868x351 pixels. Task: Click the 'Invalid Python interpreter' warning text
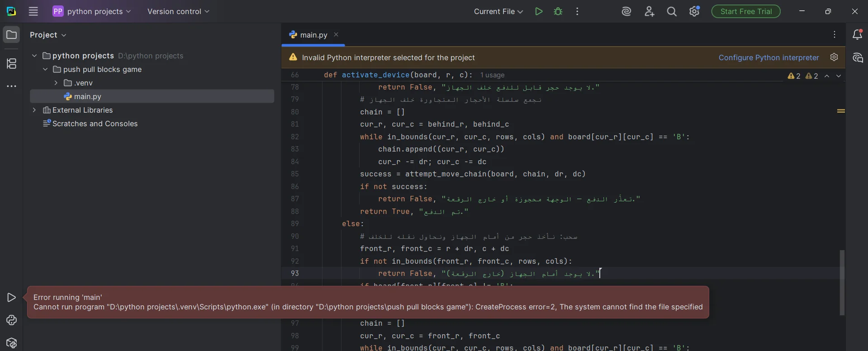[x=388, y=57]
